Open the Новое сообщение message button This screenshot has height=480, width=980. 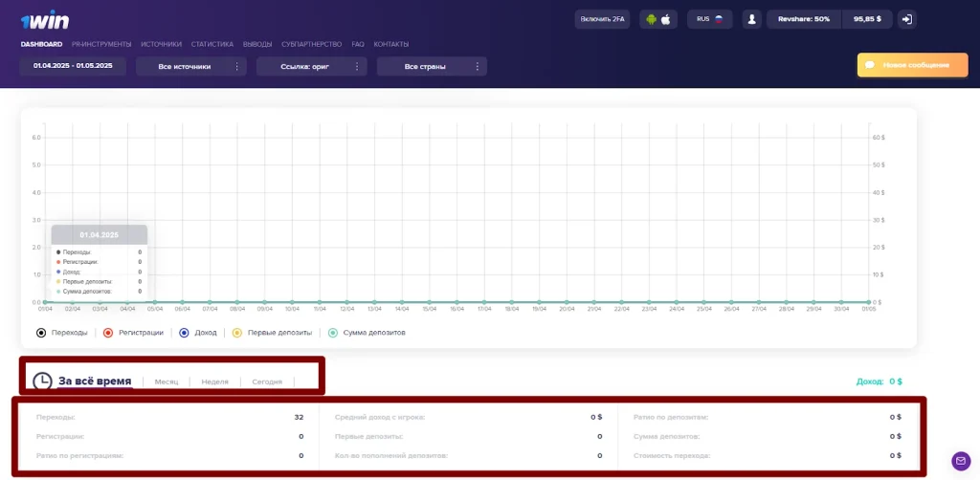click(x=912, y=65)
